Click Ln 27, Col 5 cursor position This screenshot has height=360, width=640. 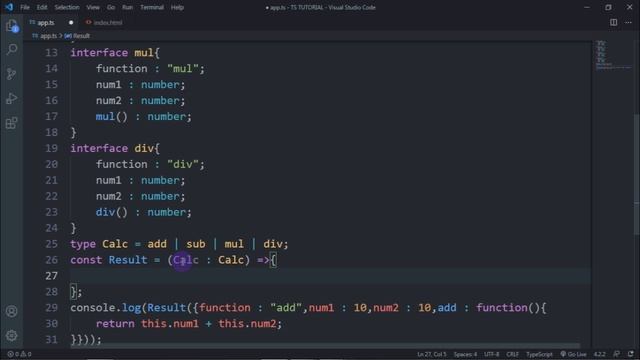click(432, 354)
